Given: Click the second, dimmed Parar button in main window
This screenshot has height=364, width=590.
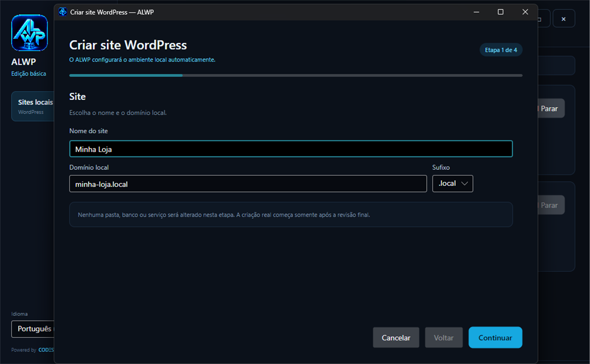Looking at the screenshot, I should 550,205.
